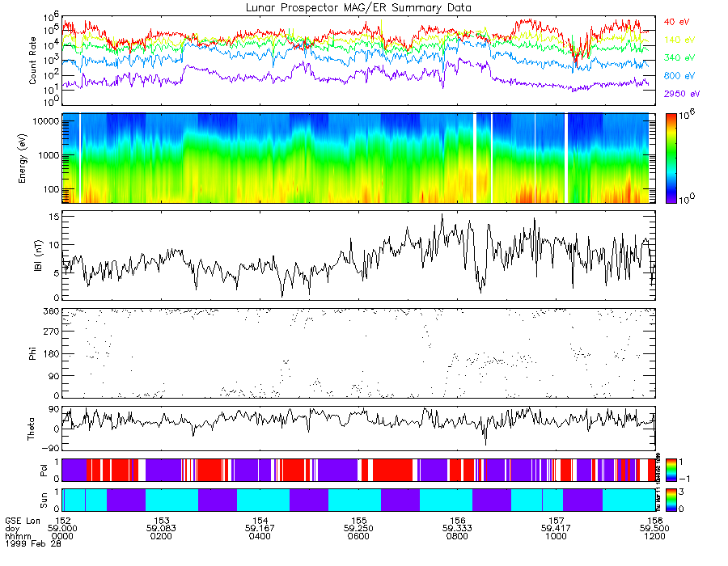
Task: Click time label '0600'
Action: (x=358, y=536)
